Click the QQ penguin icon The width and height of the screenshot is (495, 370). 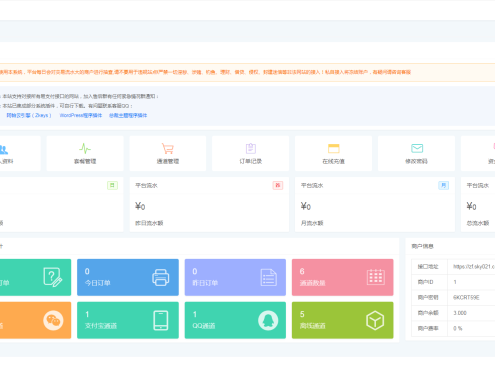[x=268, y=320]
